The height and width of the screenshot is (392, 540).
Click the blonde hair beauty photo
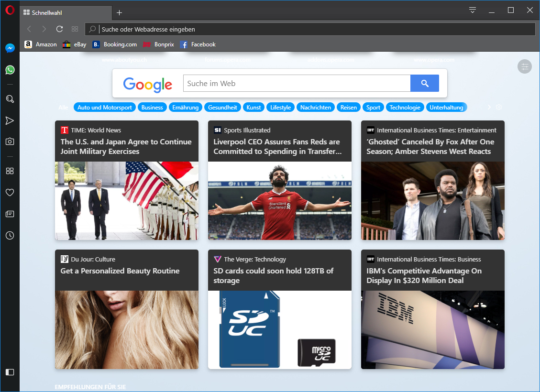(x=127, y=330)
